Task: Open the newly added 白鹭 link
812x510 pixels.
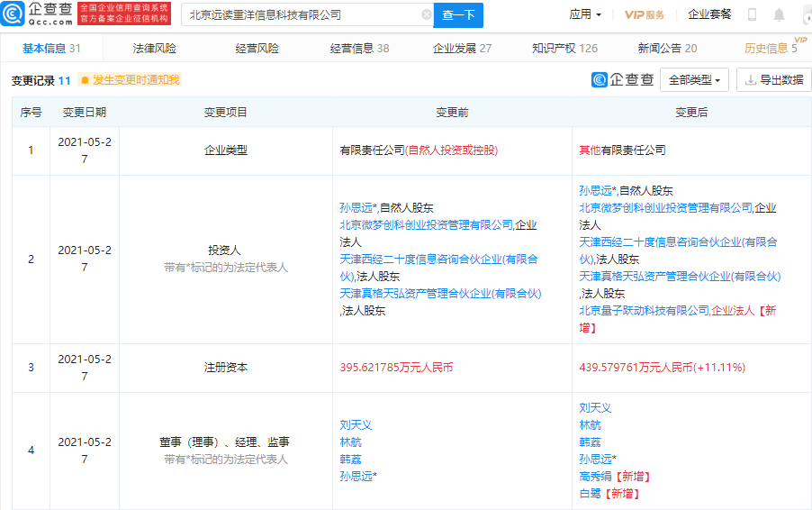Action: coord(590,494)
